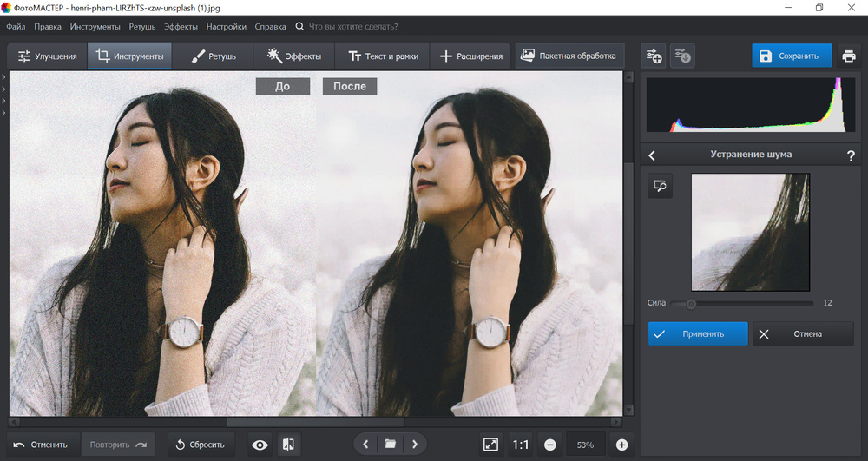Screen dimensions: 868x461
Task: Go to previous photo with left chevron
Action: click(365, 445)
